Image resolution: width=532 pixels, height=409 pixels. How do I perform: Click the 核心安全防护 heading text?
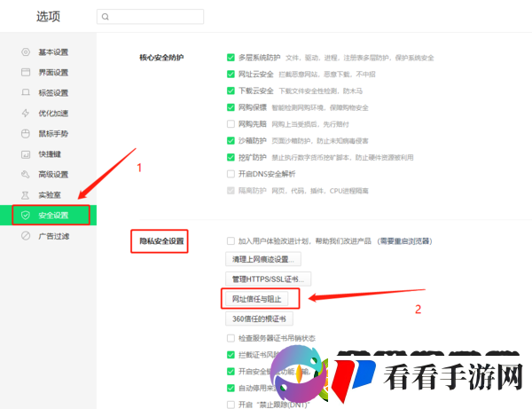161,58
